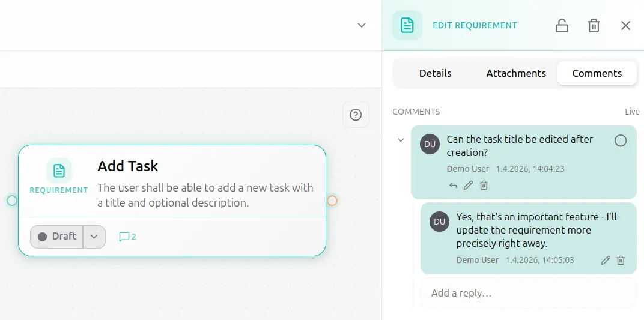Edit the reply comment with its pencil icon

click(606, 260)
